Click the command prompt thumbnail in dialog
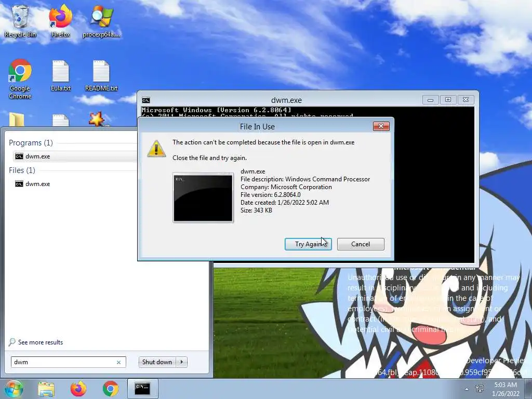 click(203, 198)
